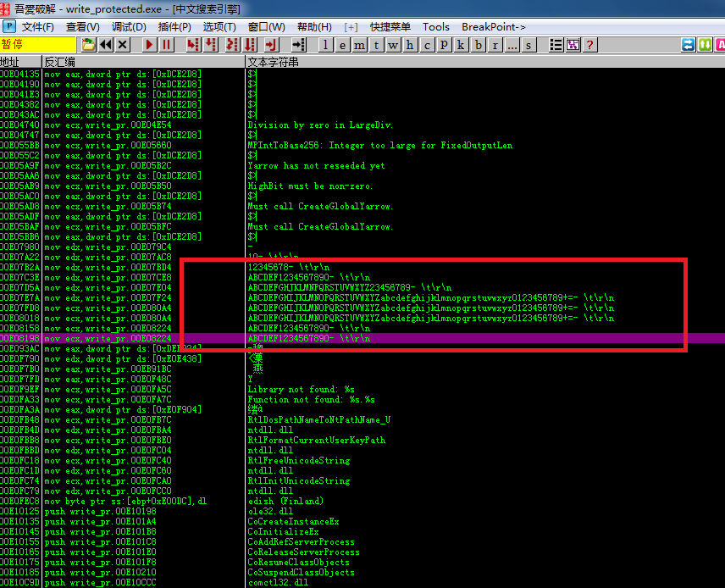Viewport: 725px width, 588px height.
Task: Click the debugging options list icon
Action: click(556, 45)
